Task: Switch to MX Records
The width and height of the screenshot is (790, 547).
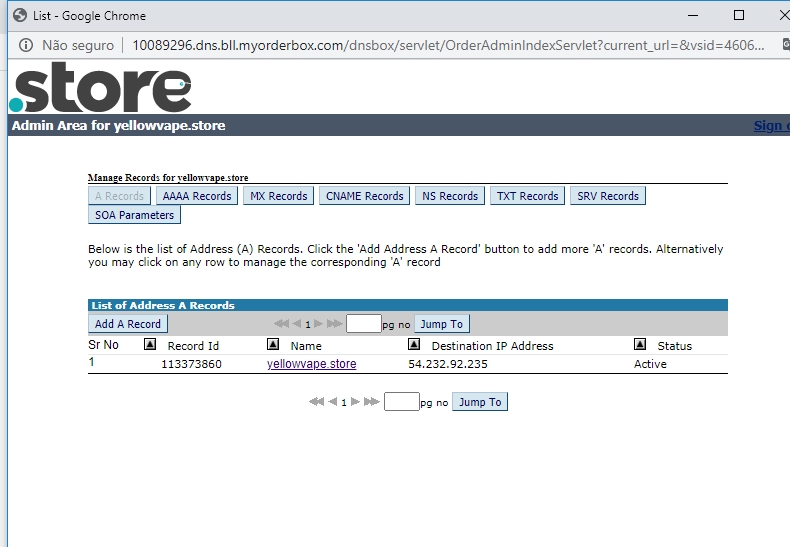Action: (x=279, y=196)
